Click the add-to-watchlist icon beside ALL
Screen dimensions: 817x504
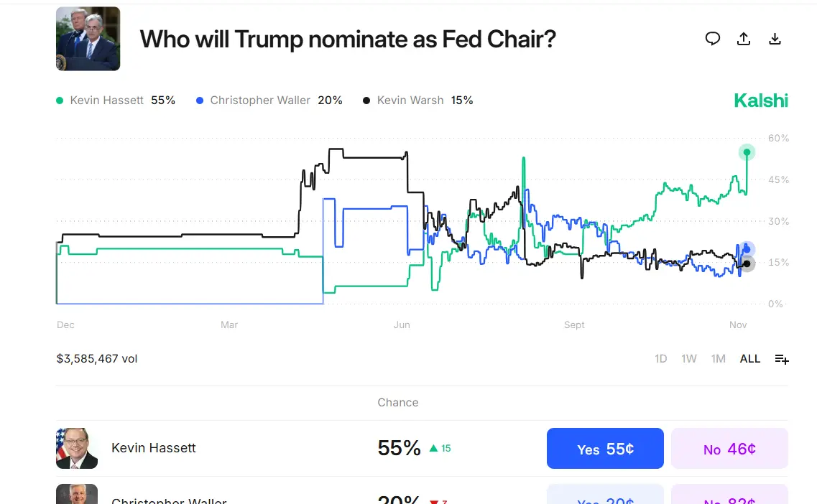[x=782, y=358]
